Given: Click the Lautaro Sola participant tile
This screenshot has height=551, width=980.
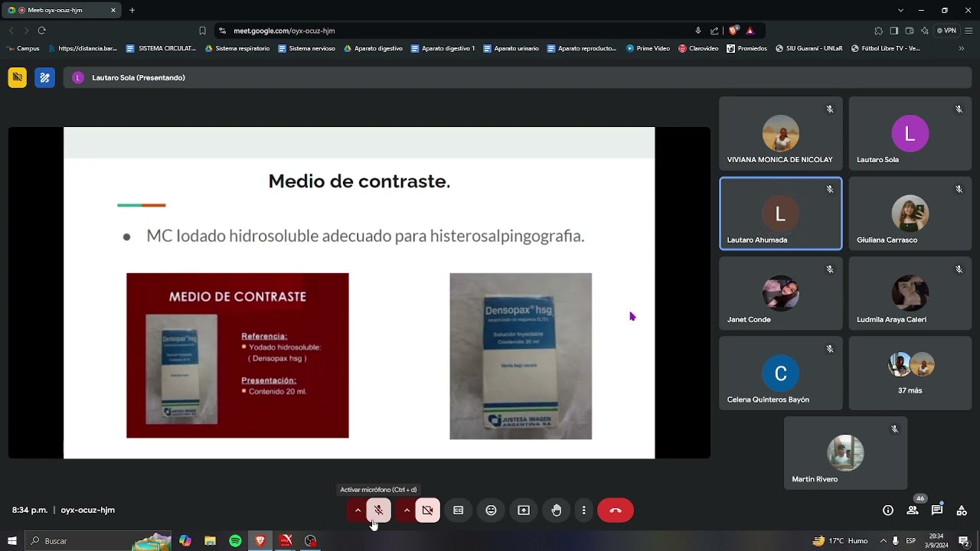Looking at the screenshot, I should [910, 134].
